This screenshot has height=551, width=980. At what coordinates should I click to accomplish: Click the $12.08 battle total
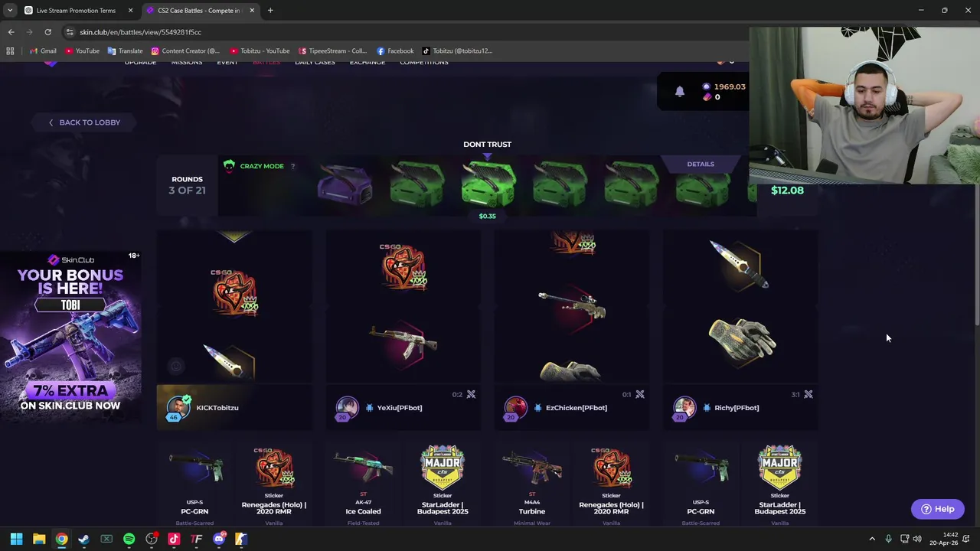click(787, 191)
